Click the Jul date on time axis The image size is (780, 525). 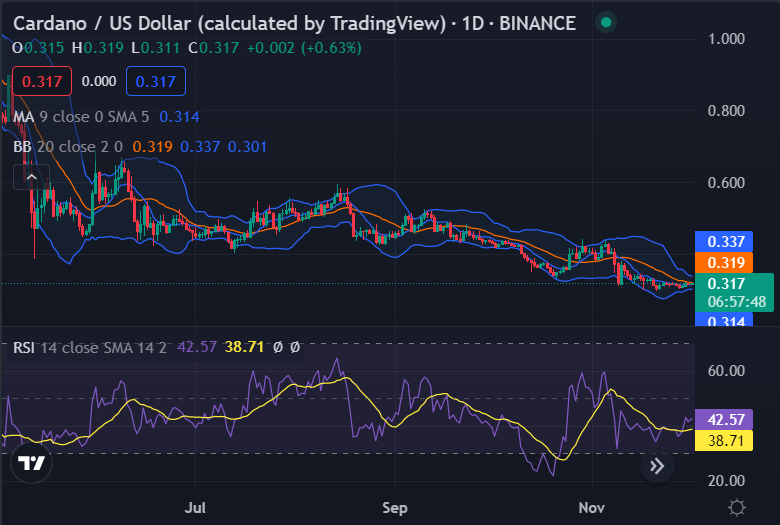tap(195, 508)
